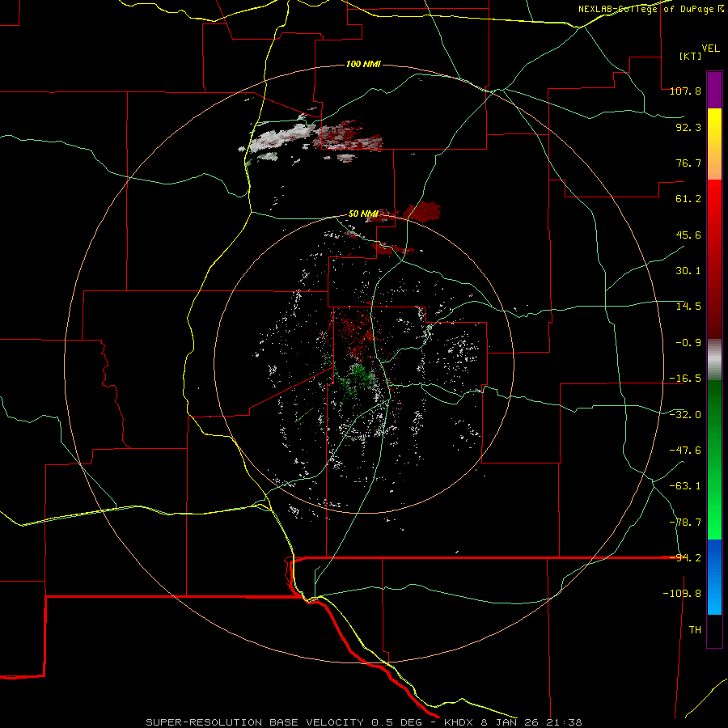Click the black TH segment of color bar

tap(714, 631)
